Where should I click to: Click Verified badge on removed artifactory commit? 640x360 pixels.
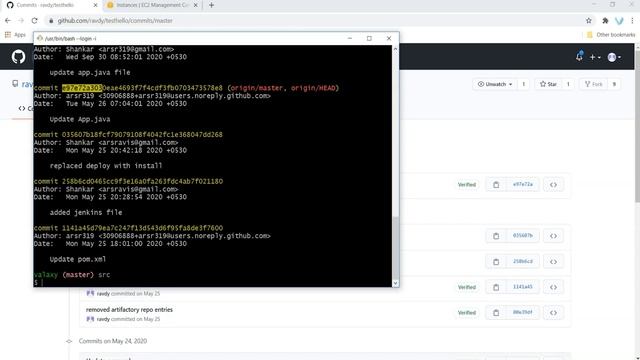tap(467, 313)
